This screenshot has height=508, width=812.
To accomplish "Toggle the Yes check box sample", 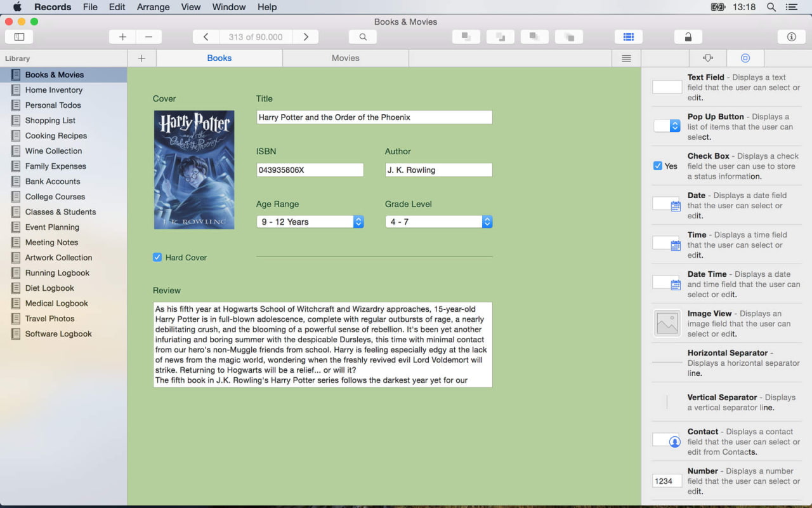I will (x=658, y=166).
